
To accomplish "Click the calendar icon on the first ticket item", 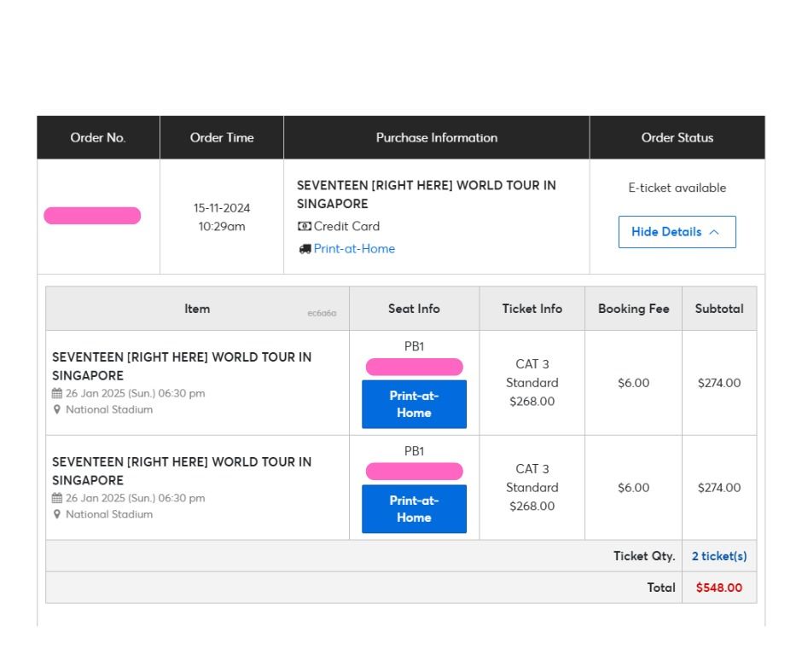I will tap(56, 393).
